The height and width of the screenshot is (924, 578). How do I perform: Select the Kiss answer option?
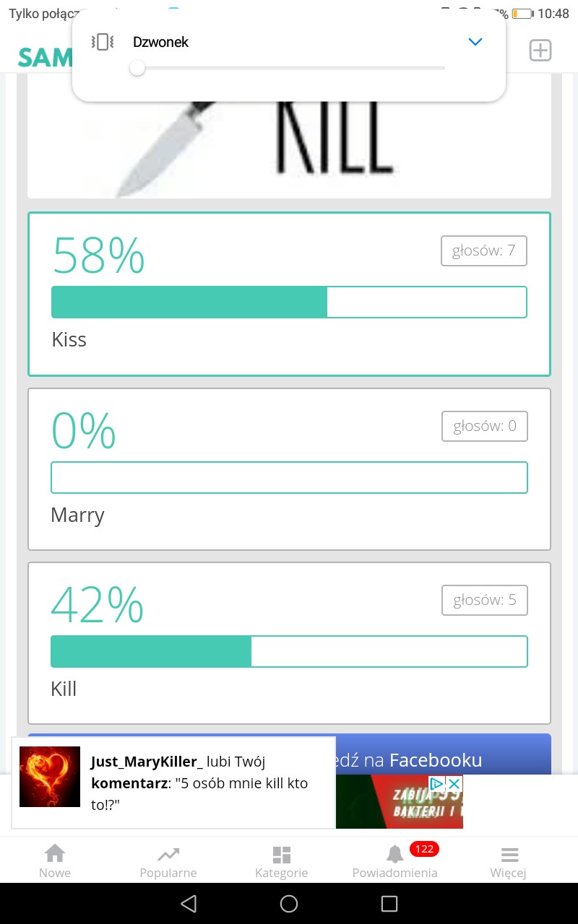(x=289, y=294)
